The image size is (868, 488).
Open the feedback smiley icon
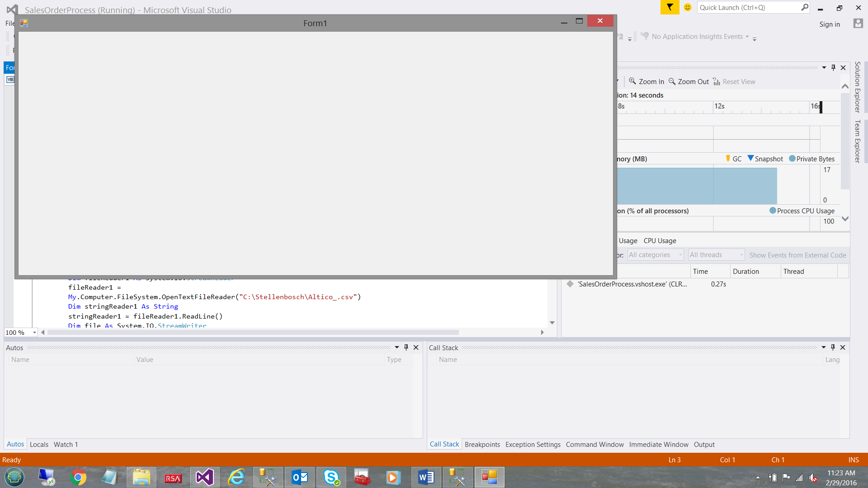click(x=688, y=7)
